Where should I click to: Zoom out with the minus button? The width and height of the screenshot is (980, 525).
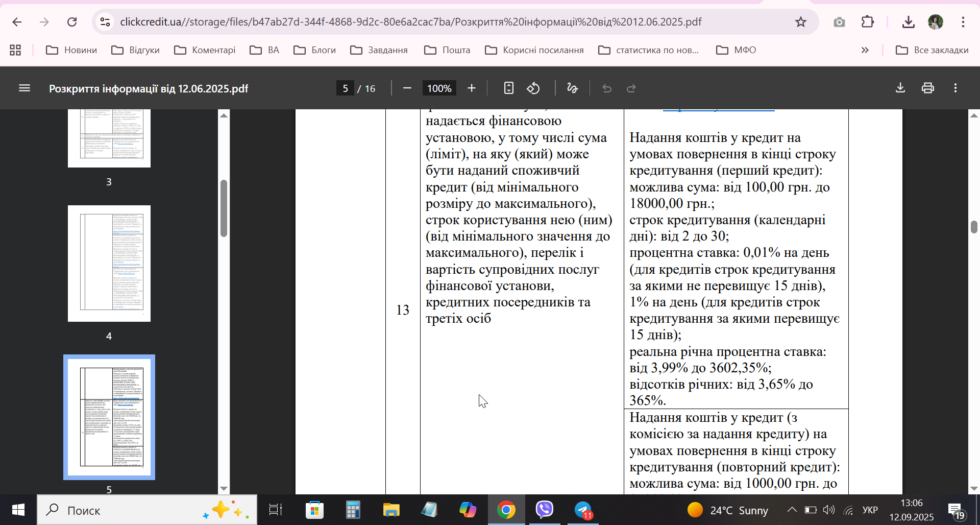(407, 88)
